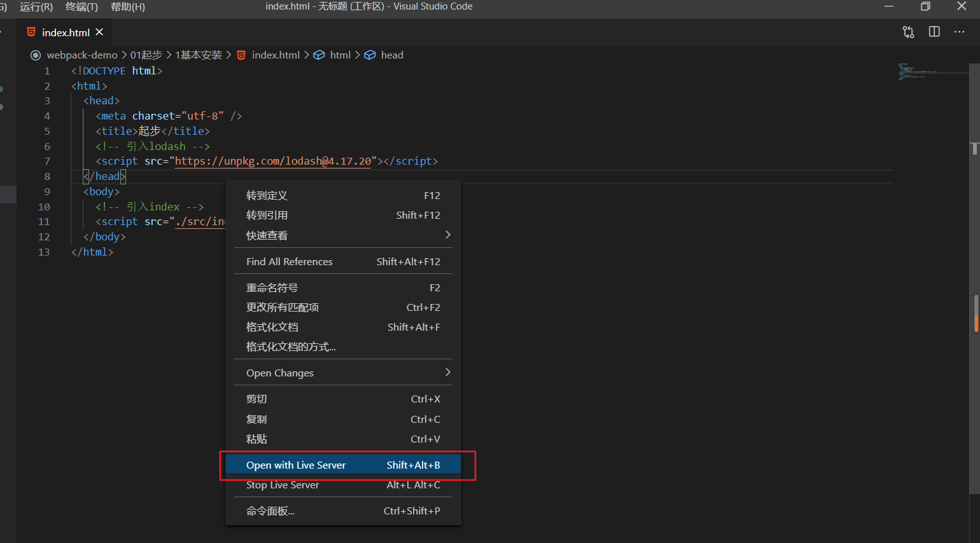The image size is (980, 543).
Task: Open the source control compare changes icon
Action: click(x=908, y=32)
